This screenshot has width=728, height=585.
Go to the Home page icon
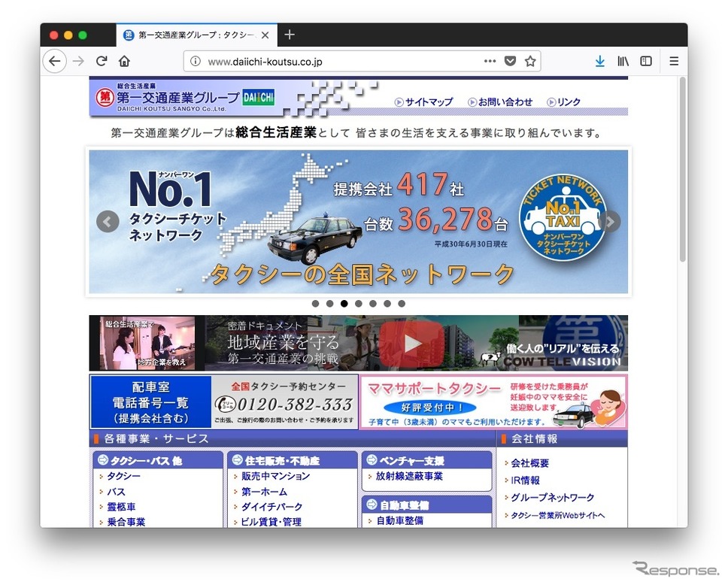[124, 61]
